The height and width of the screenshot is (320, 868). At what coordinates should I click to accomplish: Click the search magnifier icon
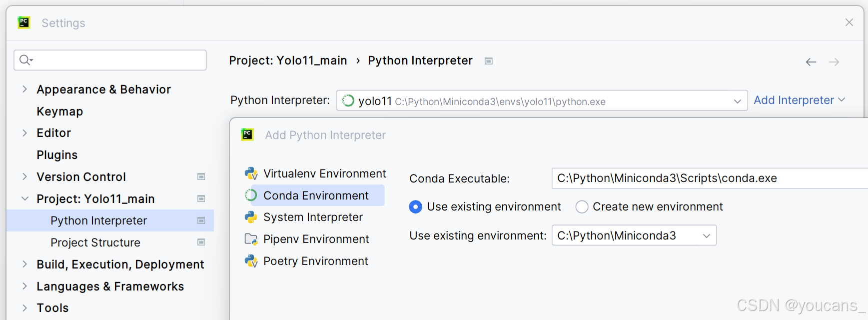pos(25,60)
